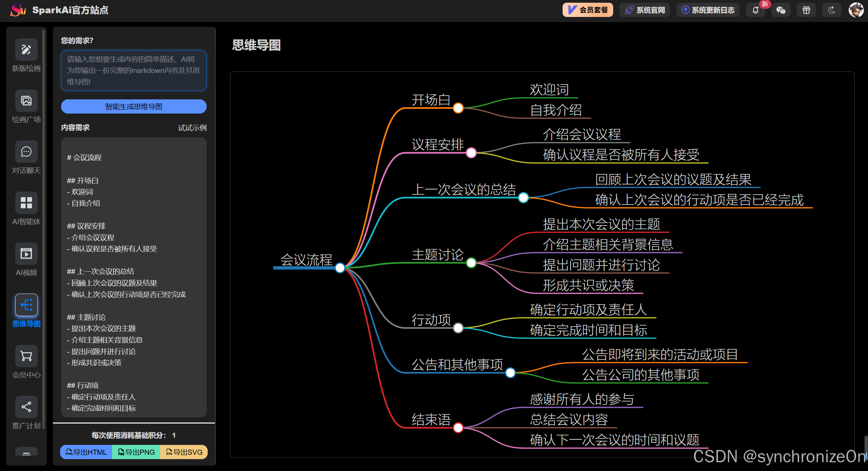The width and height of the screenshot is (868, 471).
Task: Open the 系统更新日志 menu item
Action: (x=708, y=10)
